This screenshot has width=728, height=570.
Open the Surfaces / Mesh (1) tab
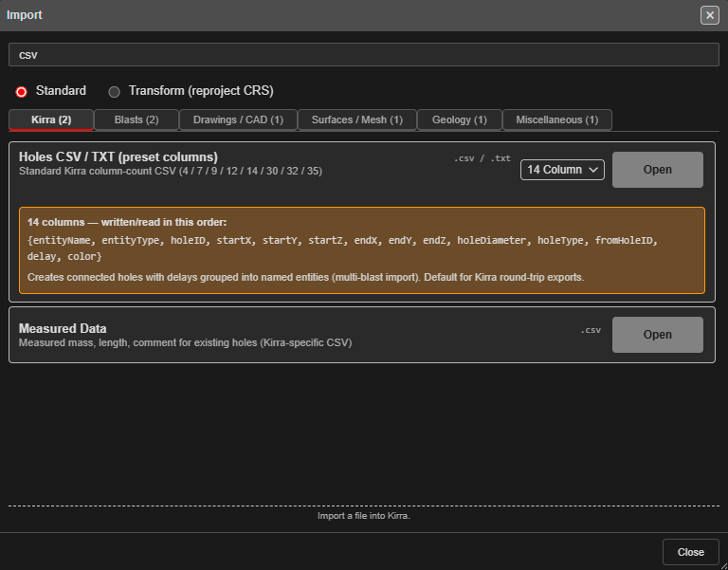[357, 120]
